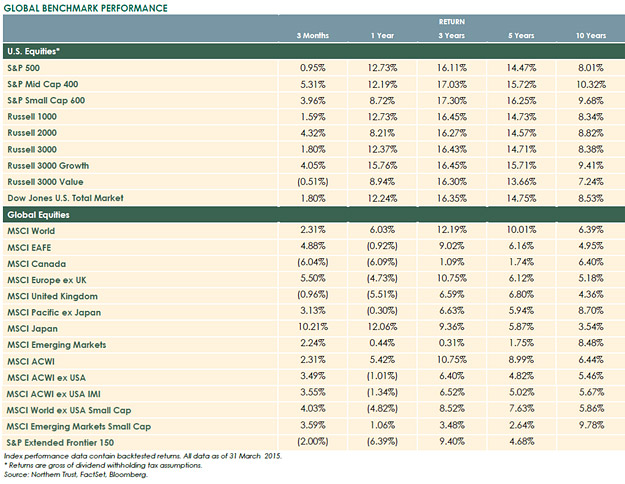This screenshot has width=625, height=484.
Task: Select S&P Small Cap 600 3-year 17.30%
Action: point(452,100)
